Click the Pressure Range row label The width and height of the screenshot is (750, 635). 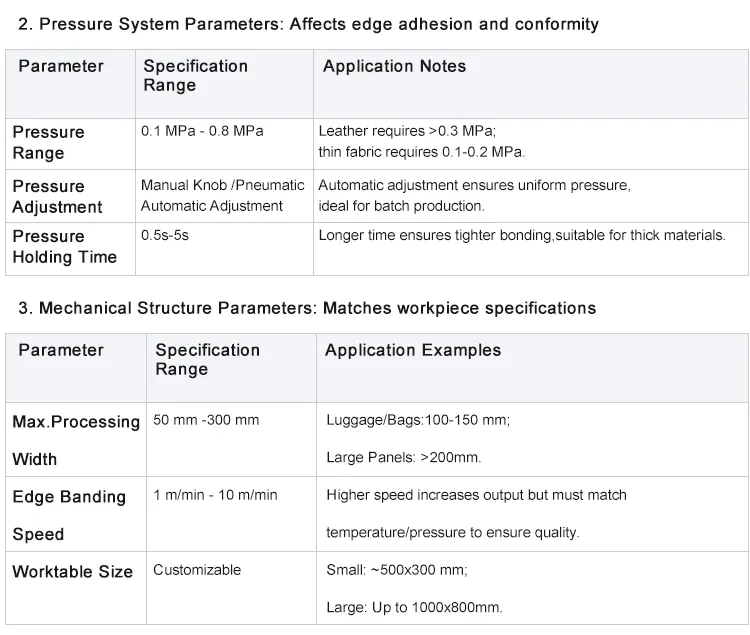[48, 142]
